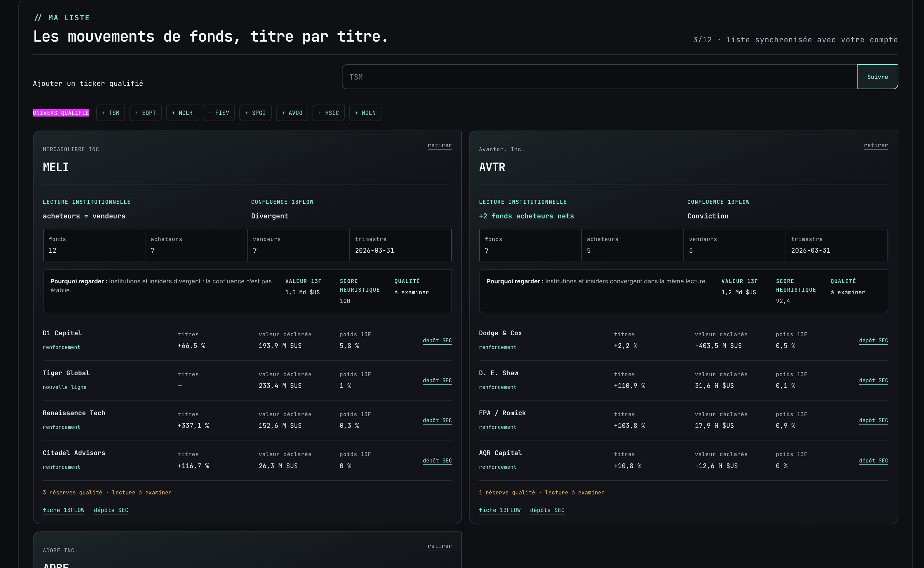Add the SPGI ticker chip
924x568 pixels.
pyautogui.click(x=255, y=113)
